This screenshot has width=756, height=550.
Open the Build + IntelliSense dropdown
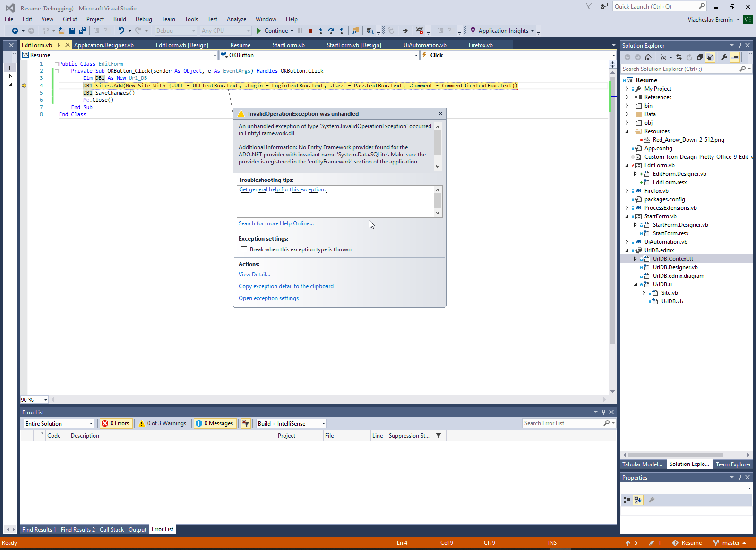292,424
